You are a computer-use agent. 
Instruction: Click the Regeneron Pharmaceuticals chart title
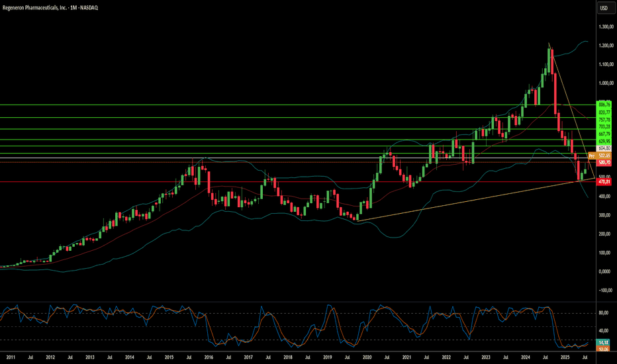pos(50,7)
